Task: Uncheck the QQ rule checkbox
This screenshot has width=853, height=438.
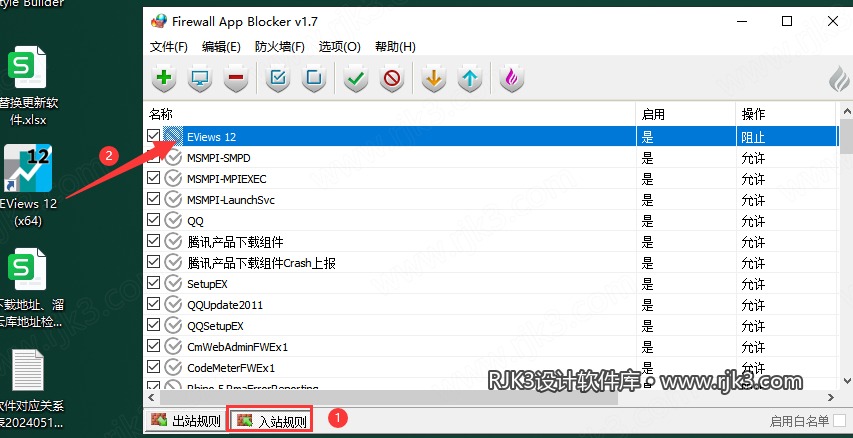Action: (x=154, y=220)
